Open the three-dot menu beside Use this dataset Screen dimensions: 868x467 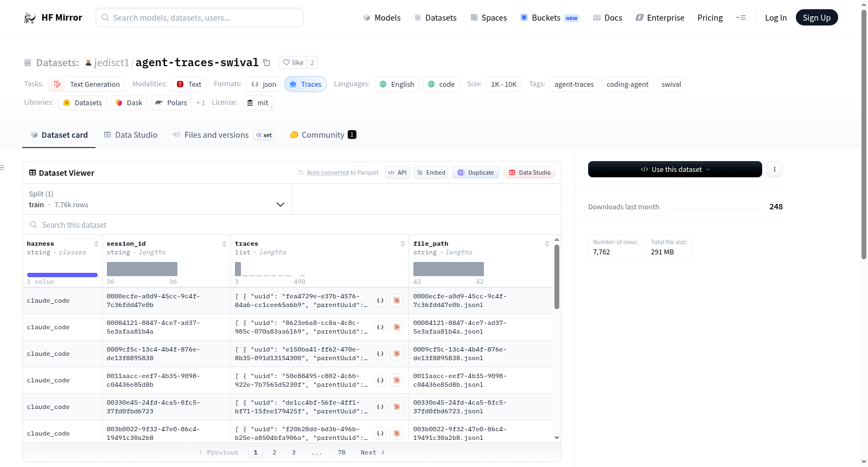tap(775, 169)
